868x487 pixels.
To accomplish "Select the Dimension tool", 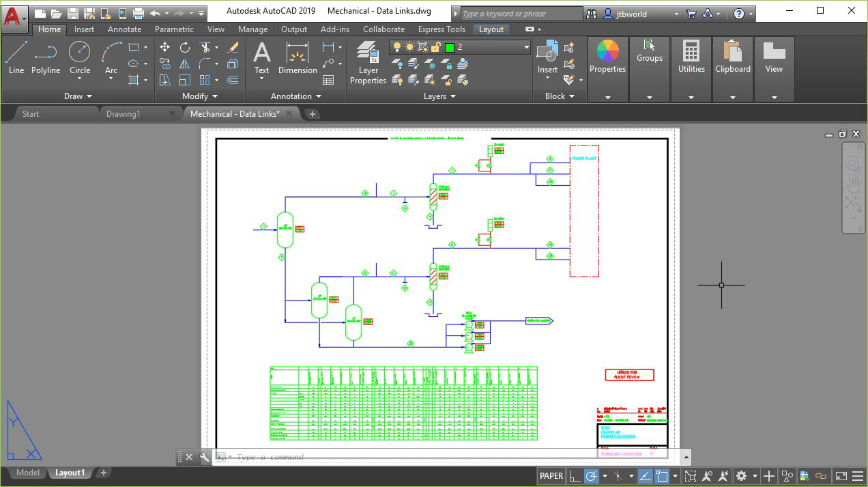I will point(298,57).
